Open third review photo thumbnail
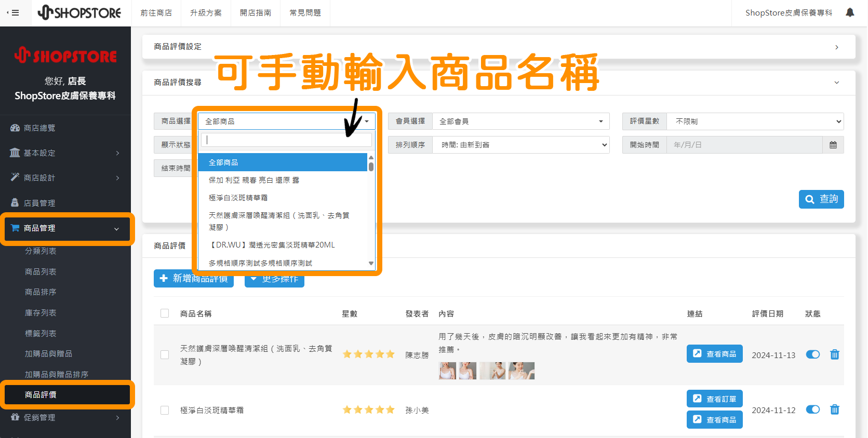The image size is (868, 438). [x=492, y=371]
